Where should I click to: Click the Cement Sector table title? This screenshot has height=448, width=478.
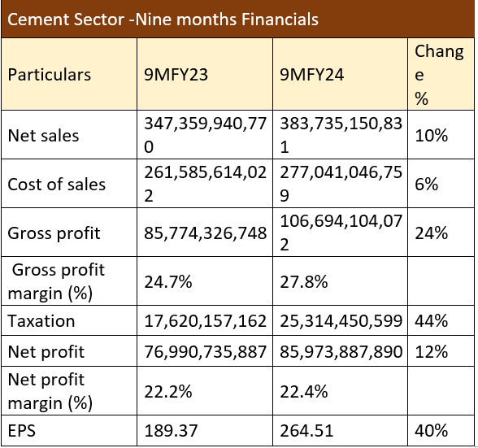tap(163, 20)
